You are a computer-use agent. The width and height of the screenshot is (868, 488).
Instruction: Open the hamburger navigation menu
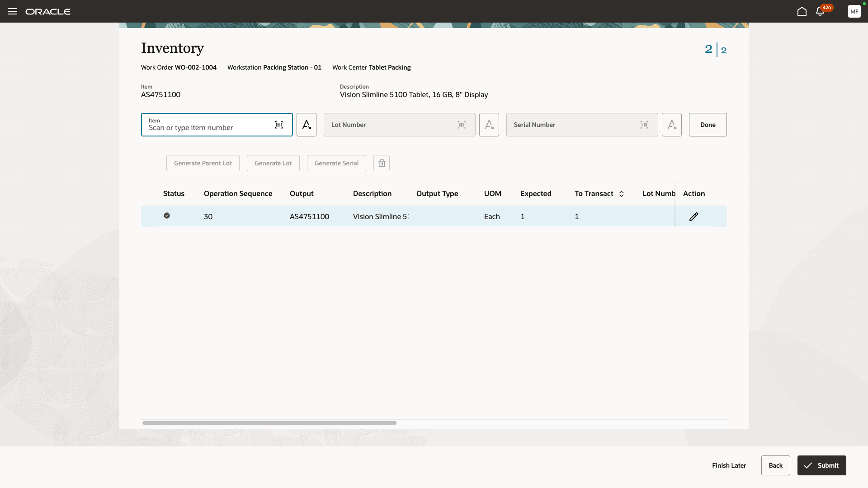[13, 11]
